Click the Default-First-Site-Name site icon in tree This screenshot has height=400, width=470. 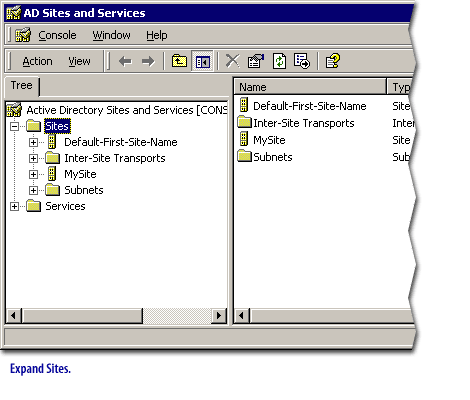click(x=52, y=142)
